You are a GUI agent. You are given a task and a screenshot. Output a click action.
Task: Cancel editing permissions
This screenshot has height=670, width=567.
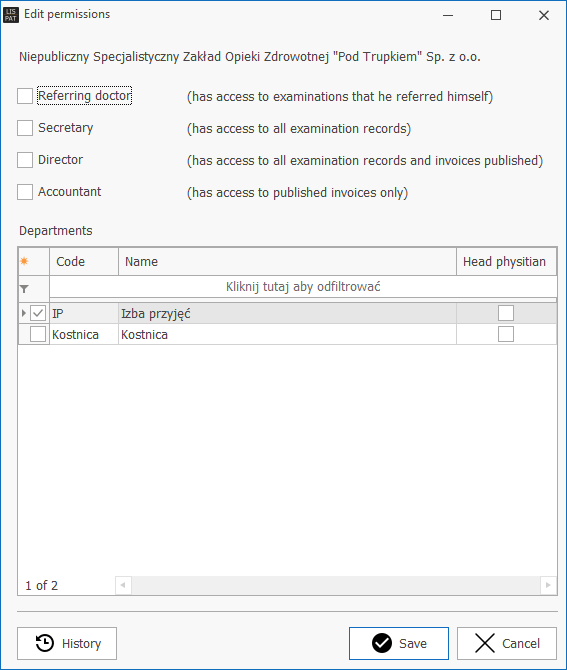click(x=507, y=644)
